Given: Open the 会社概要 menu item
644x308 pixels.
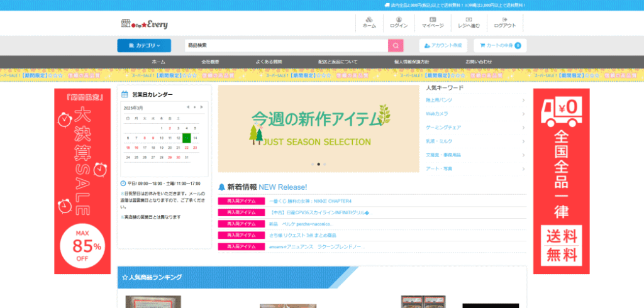Looking at the screenshot, I should (210, 62).
